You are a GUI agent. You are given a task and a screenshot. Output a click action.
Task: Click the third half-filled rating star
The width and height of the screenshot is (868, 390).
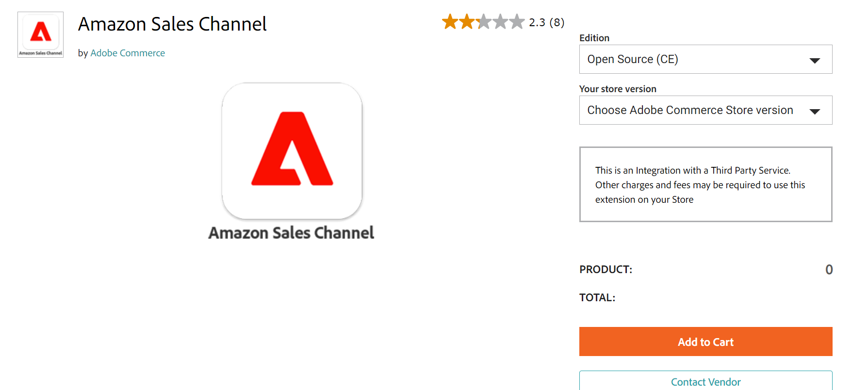[x=483, y=22]
